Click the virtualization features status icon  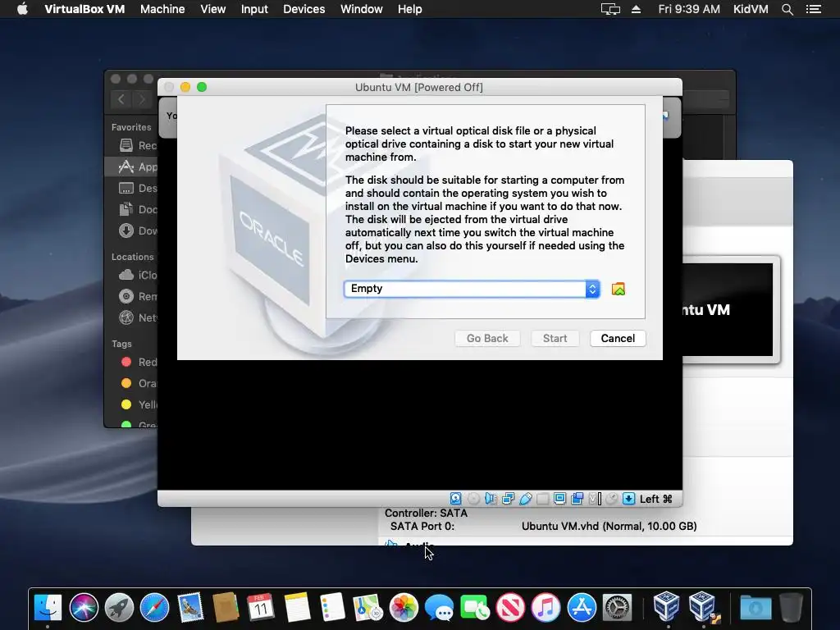pos(595,499)
